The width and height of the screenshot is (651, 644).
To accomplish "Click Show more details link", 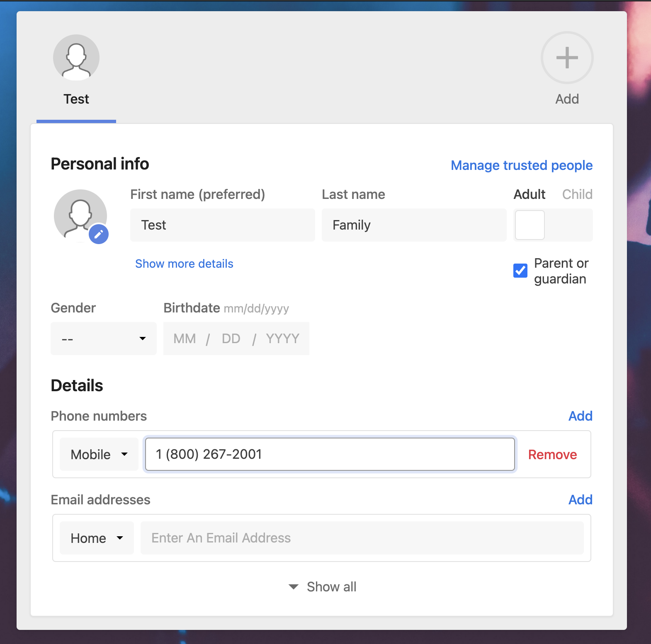I will (x=184, y=264).
